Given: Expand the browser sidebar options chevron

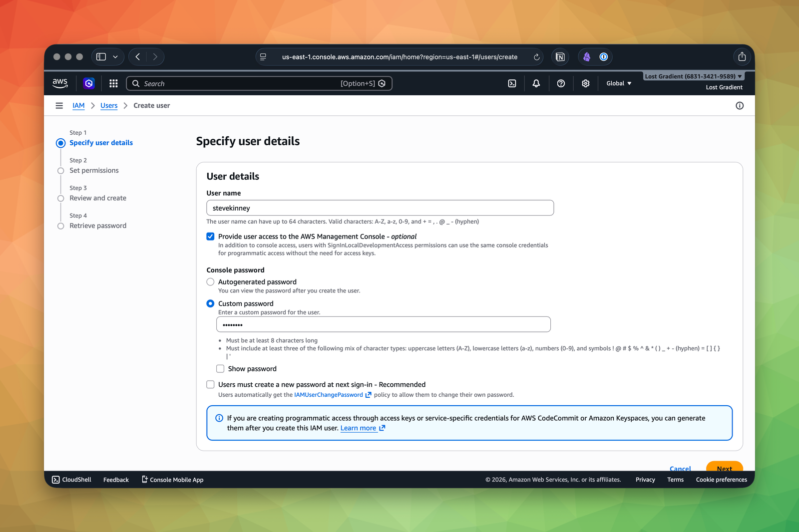Looking at the screenshot, I should [x=115, y=57].
